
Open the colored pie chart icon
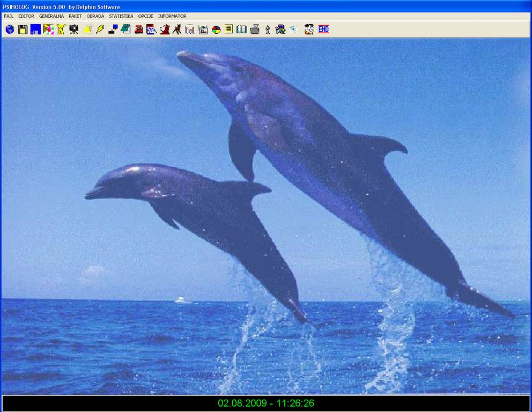pos(216,30)
